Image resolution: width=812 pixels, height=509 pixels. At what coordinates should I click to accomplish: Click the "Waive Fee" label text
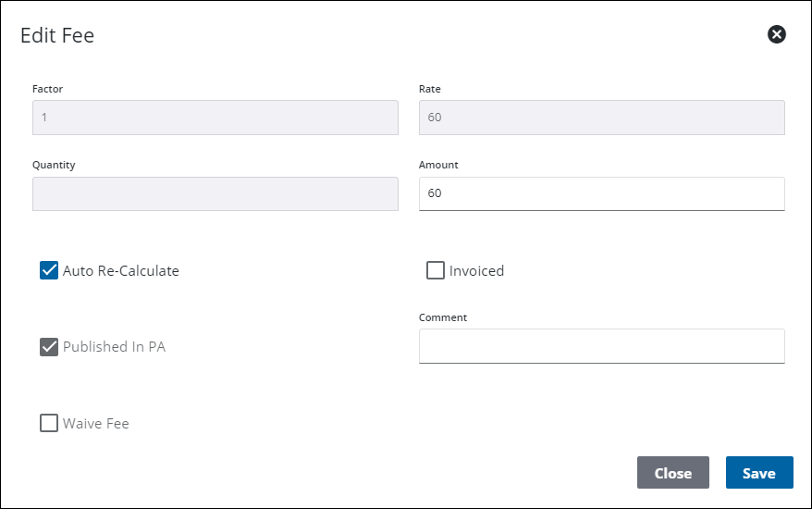pyautogui.click(x=96, y=424)
